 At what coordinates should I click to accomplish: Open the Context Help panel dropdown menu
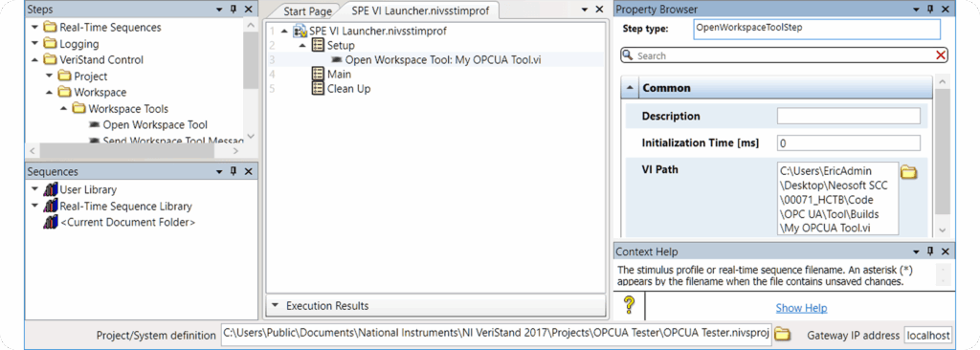coord(916,252)
